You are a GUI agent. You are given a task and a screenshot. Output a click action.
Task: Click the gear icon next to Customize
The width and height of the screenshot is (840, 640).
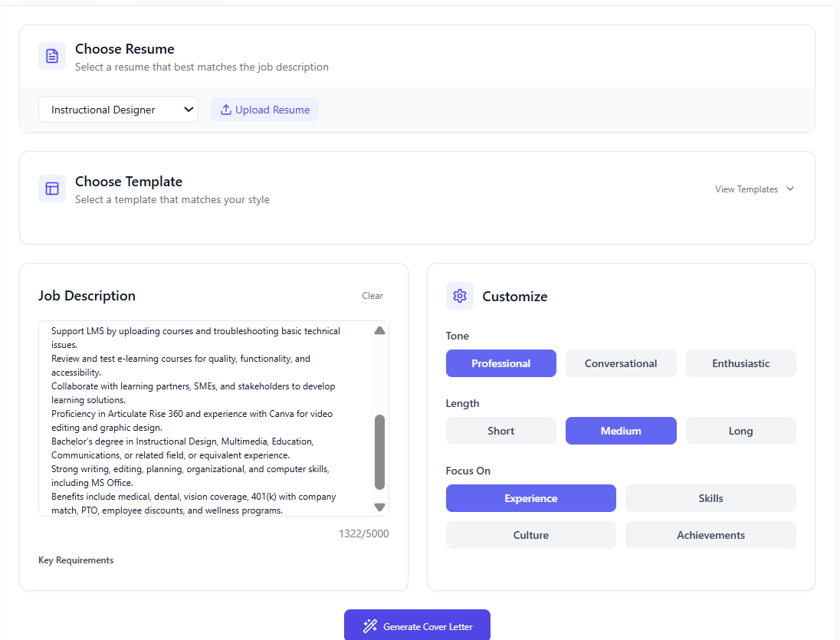(459, 296)
